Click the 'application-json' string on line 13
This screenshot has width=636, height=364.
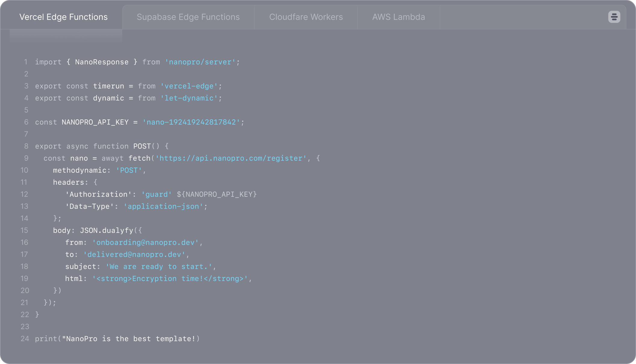pyautogui.click(x=163, y=206)
